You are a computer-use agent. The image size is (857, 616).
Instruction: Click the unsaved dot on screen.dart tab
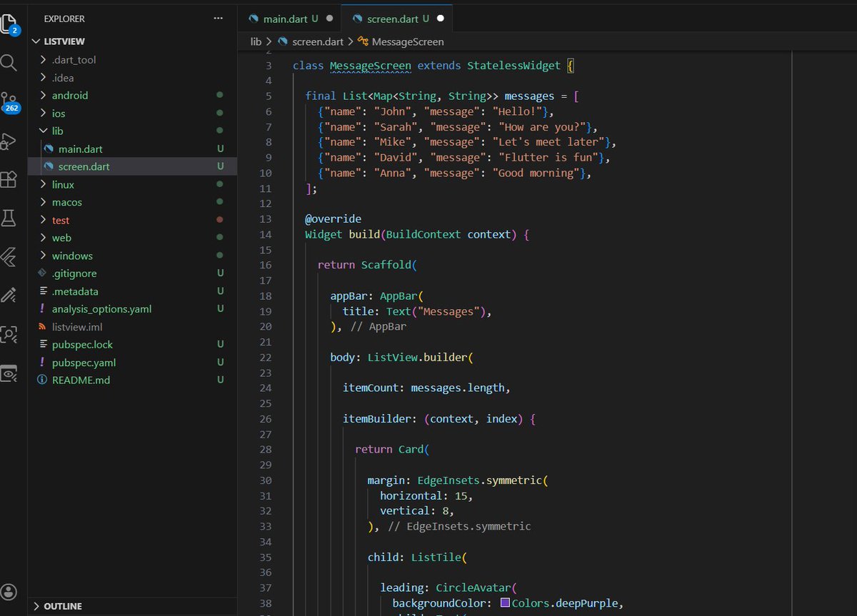point(441,19)
